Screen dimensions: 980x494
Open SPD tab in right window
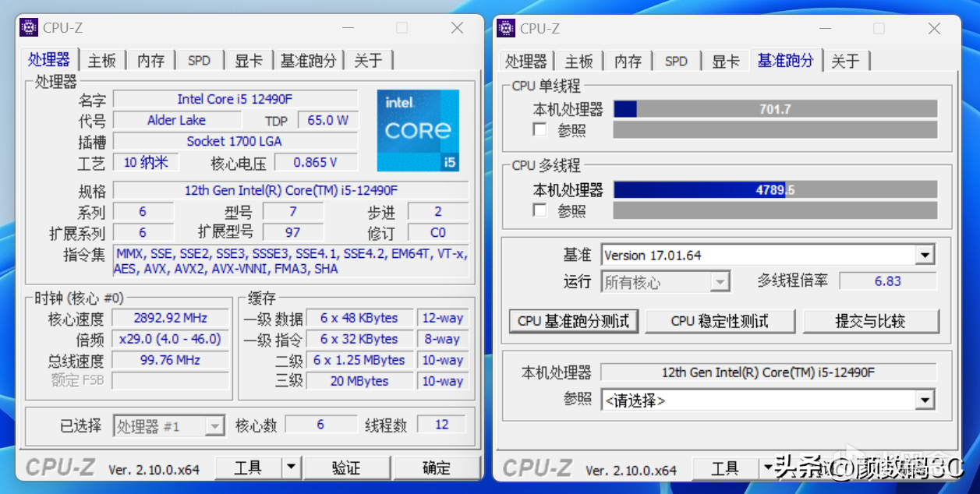tap(676, 61)
